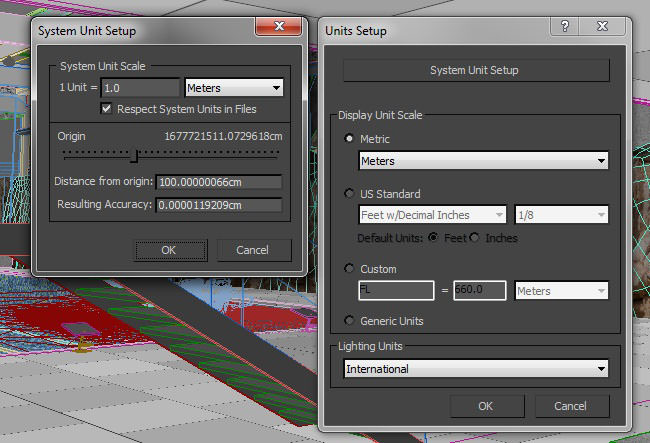The height and width of the screenshot is (443, 650).
Task: Expand the Metric Meters display dropdown
Action: click(x=483, y=160)
